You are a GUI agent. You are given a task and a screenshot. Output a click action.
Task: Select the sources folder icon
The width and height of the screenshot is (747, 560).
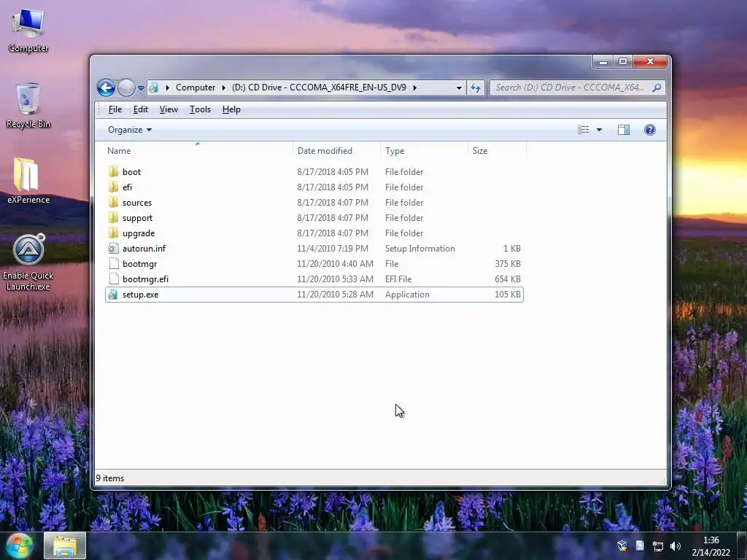pos(113,203)
